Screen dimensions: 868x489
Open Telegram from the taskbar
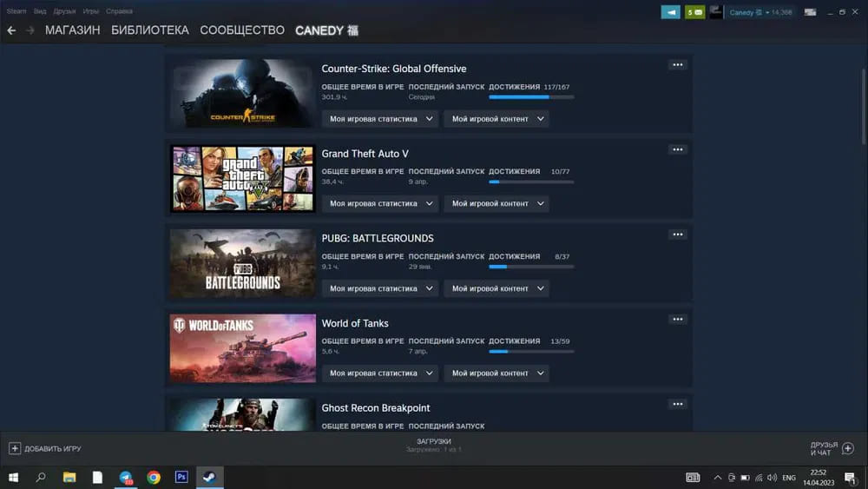(x=126, y=477)
